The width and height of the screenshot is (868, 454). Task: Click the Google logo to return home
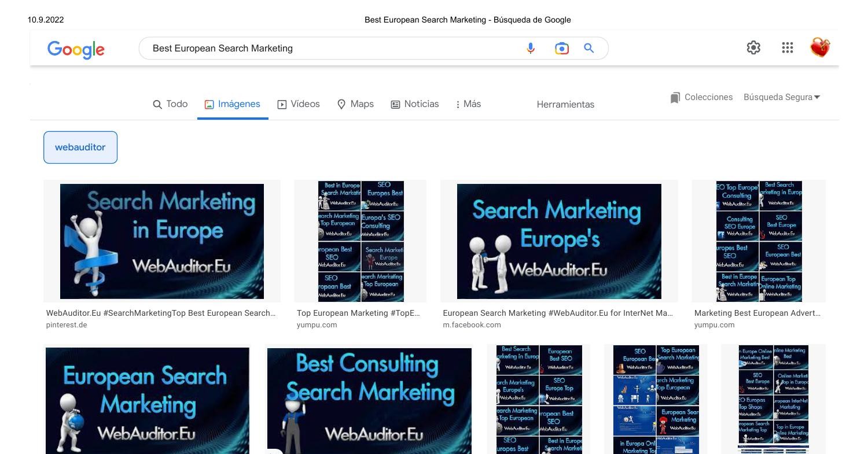click(x=76, y=50)
